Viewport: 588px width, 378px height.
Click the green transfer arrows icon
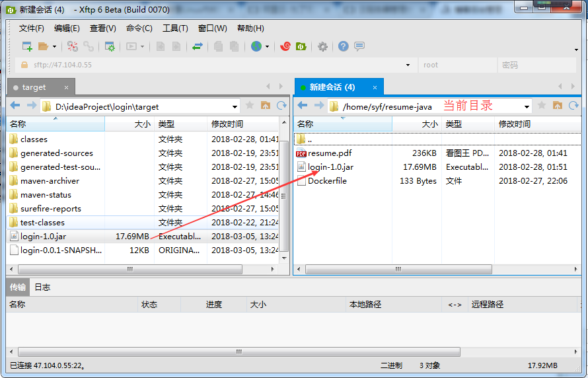(x=198, y=46)
